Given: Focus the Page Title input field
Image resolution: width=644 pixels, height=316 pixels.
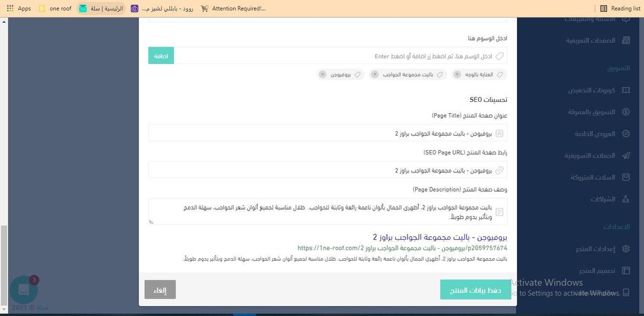Looking at the screenshot, I should pos(328,133).
